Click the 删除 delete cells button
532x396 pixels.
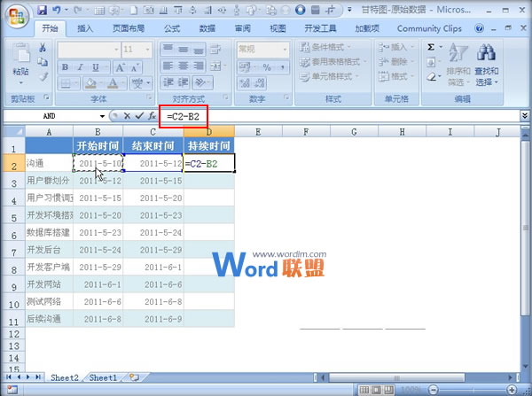396,62
